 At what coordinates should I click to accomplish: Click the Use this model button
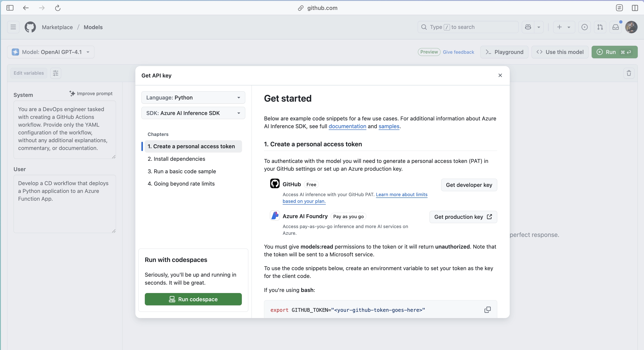(x=560, y=52)
